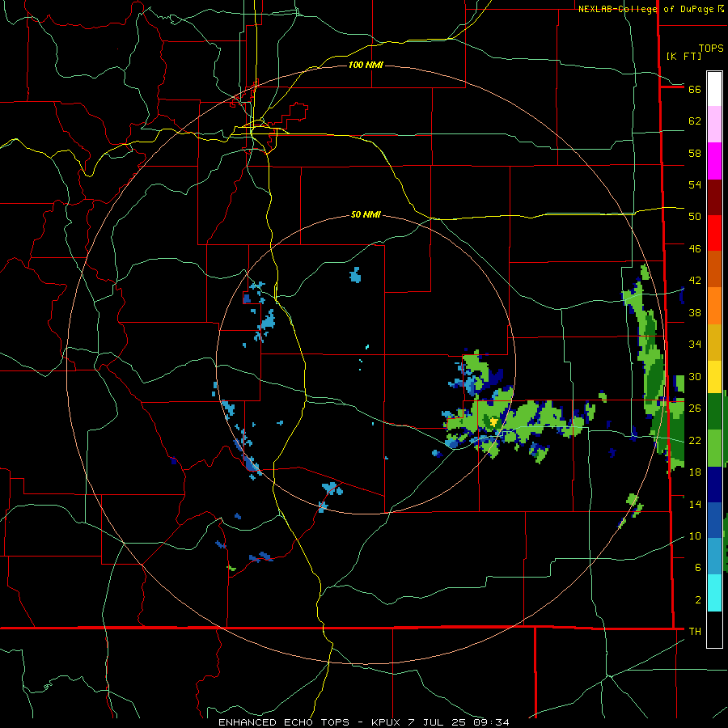Click the 62 legend value
The image size is (728, 728).
(x=695, y=121)
